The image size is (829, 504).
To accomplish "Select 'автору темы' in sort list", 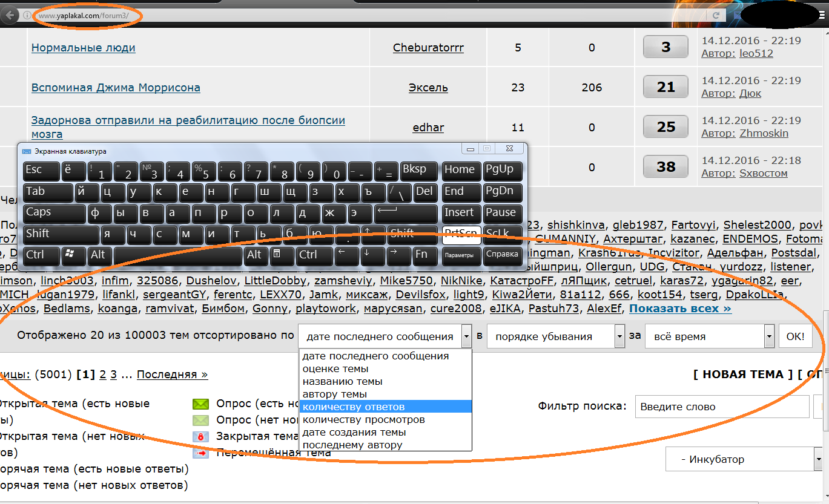I will pyautogui.click(x=385, y=394).
